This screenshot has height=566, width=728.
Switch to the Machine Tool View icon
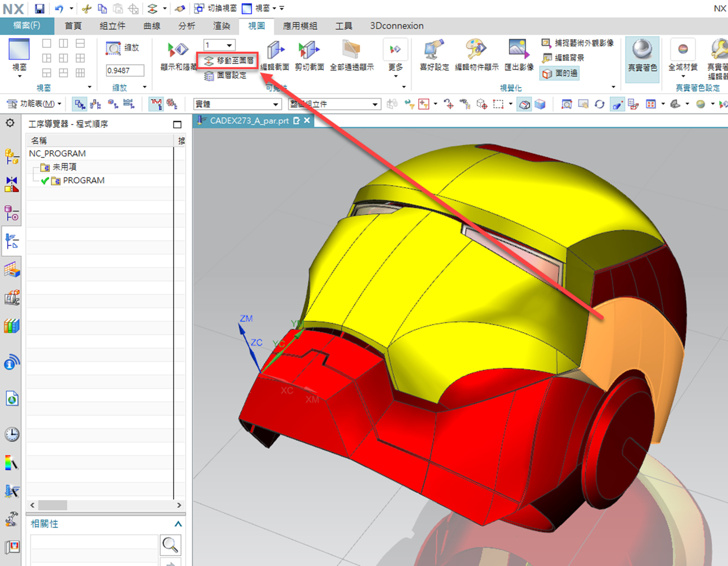click(x=96, y=104)
